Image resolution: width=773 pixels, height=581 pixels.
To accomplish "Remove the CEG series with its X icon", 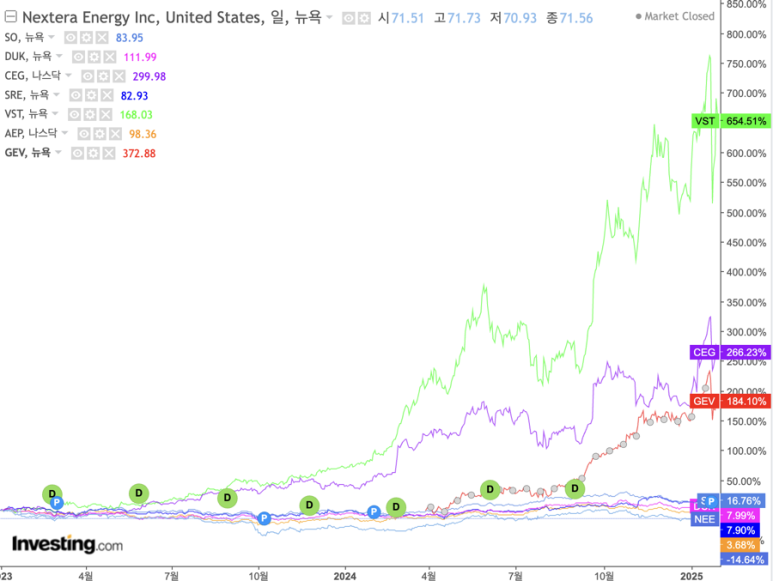I will [x=119, y=76].
